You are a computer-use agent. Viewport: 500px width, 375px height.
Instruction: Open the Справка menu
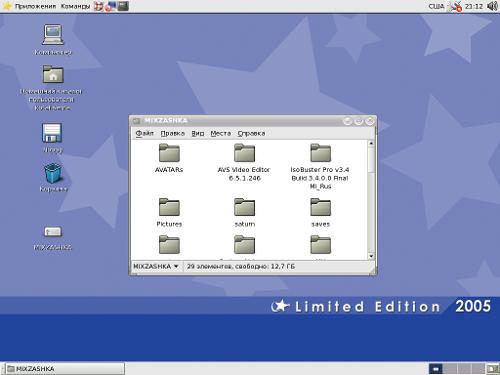pyautogui.click(x=251, y=133)
